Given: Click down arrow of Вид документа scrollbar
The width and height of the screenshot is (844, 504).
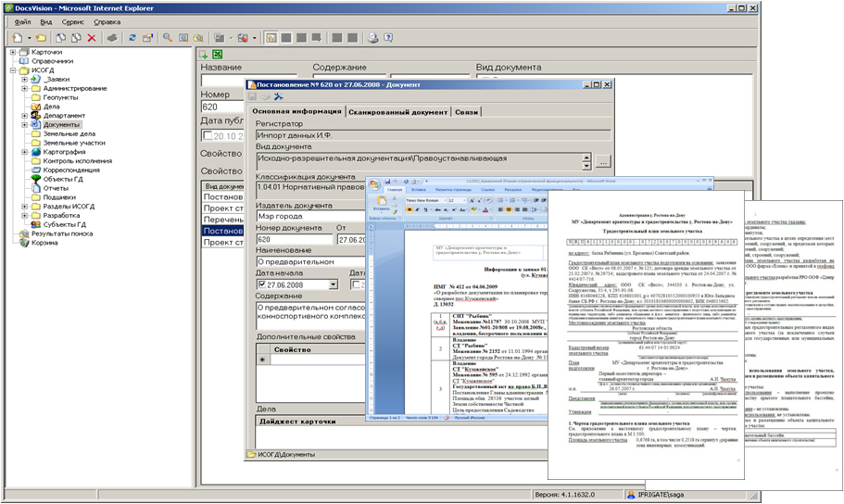Looking at the screenshot, I should coord(586,166).
